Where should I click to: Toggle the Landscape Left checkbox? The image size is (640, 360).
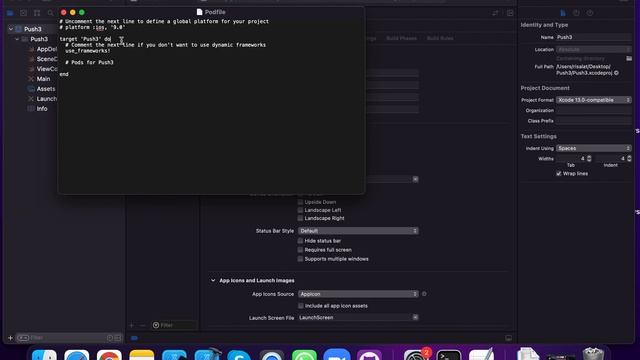click(300, 210)
